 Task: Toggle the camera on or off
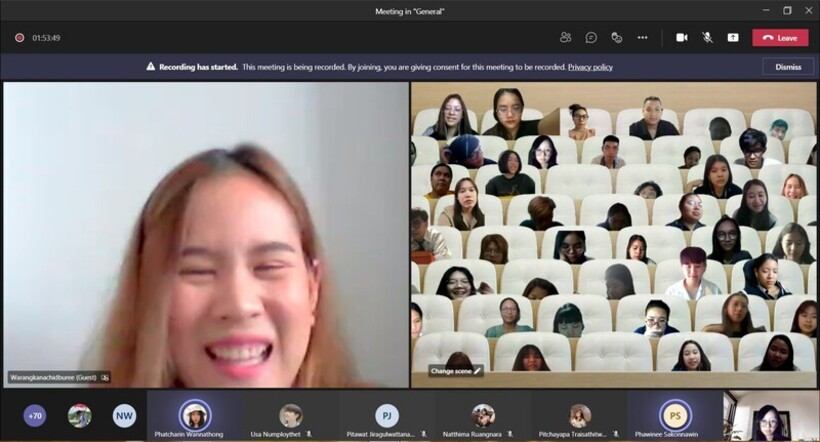(x=681, y=37)
